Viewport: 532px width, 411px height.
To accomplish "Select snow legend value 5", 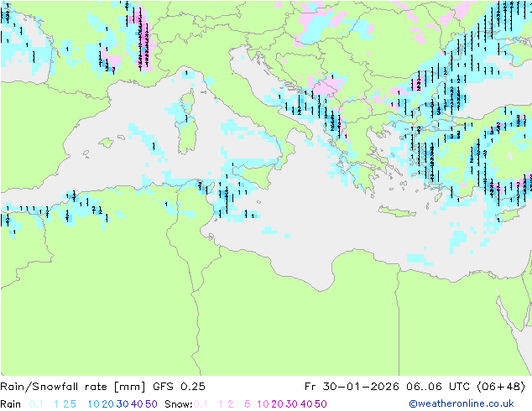I will tap(248, 404).
